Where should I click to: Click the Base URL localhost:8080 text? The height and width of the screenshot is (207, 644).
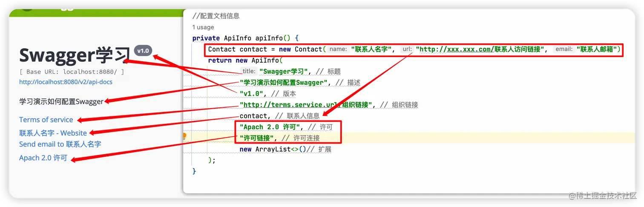point(72,72)
